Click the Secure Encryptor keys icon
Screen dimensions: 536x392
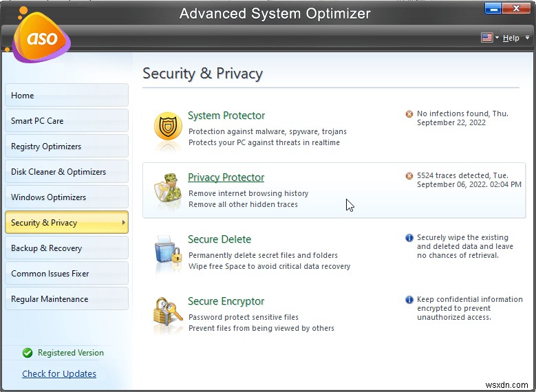(167, 314)
